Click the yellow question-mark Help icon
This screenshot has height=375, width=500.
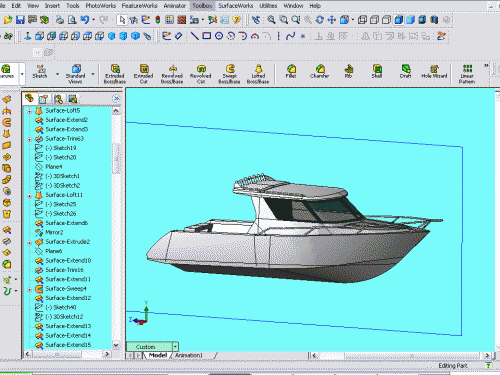236,20
